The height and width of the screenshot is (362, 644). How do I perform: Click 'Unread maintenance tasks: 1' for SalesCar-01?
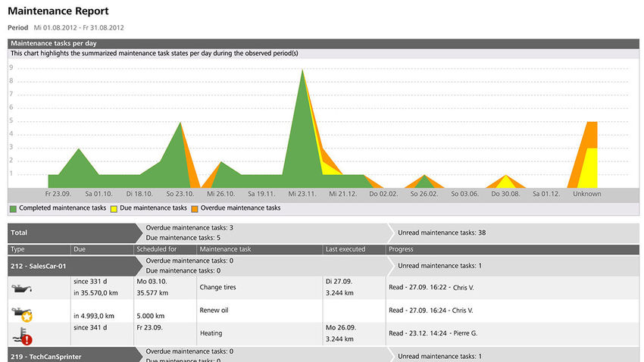439,266
